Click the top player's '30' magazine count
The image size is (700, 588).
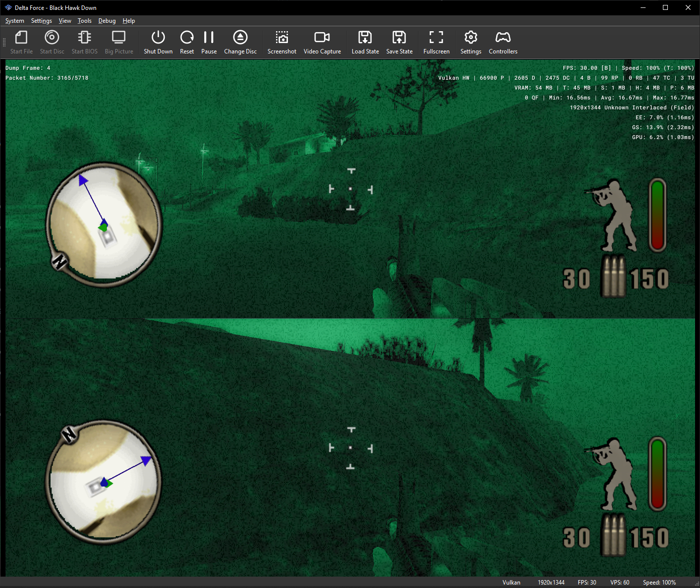(x=576, y=279)
